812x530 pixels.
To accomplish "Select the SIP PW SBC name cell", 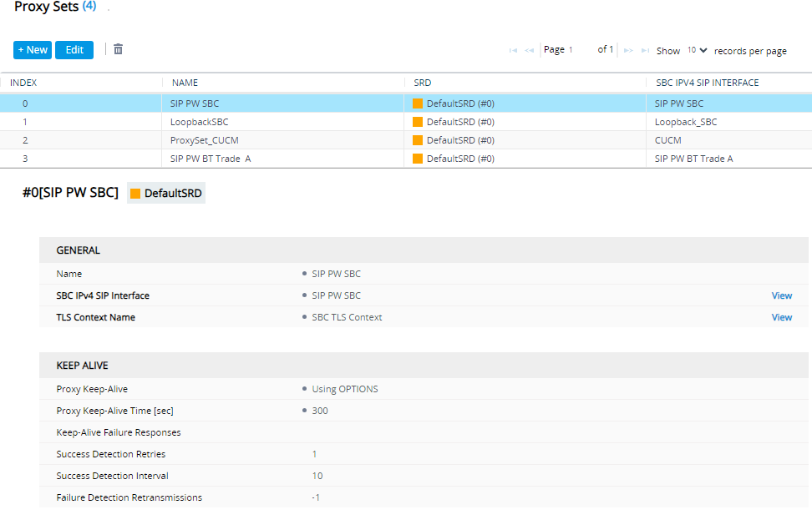I will point(195,103).
